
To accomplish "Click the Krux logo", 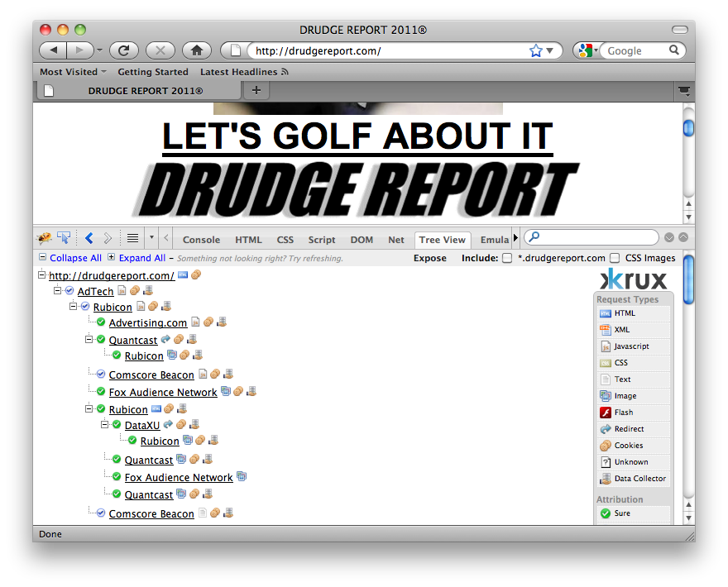I will 634,279.
